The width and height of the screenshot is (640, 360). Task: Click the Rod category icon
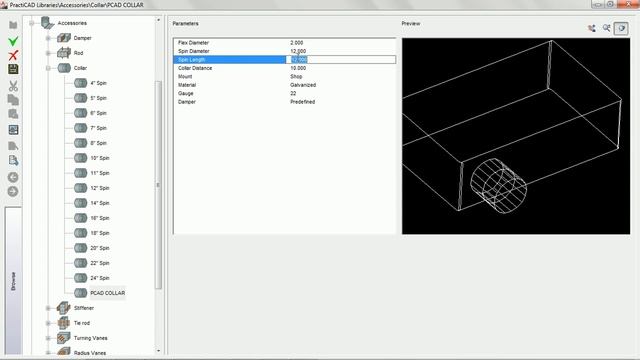(x=64, y=53)
